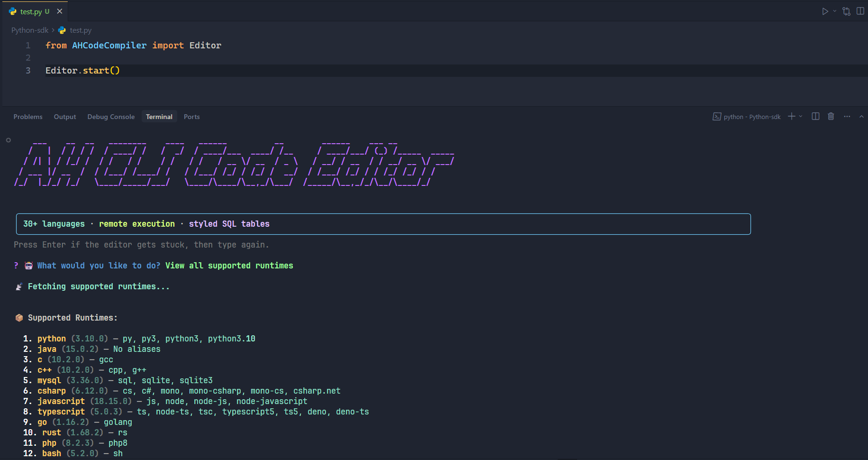Click the java (15.0.2) runtime row
The width and height of the screenshot is (868, 460).
pos(92,349)
